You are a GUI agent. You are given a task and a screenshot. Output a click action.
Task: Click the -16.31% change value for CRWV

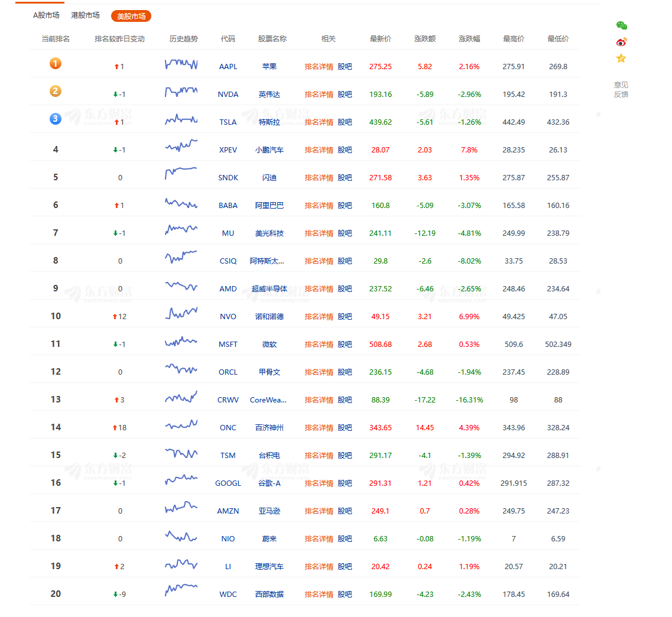click(x=469, y=400)
